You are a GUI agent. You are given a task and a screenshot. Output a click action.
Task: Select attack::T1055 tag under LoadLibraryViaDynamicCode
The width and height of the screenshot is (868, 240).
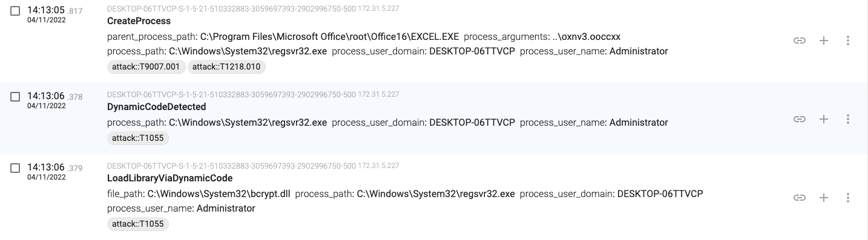coord(138,224)
